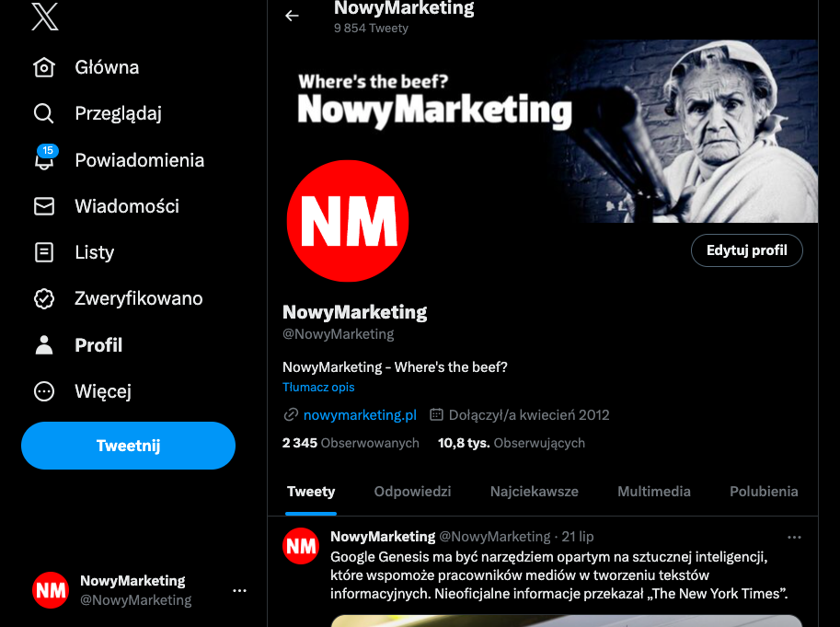Screen dimensions: 840x627
Task: Open the nowymarketing.pl website link
Action: tap(360, 415)
